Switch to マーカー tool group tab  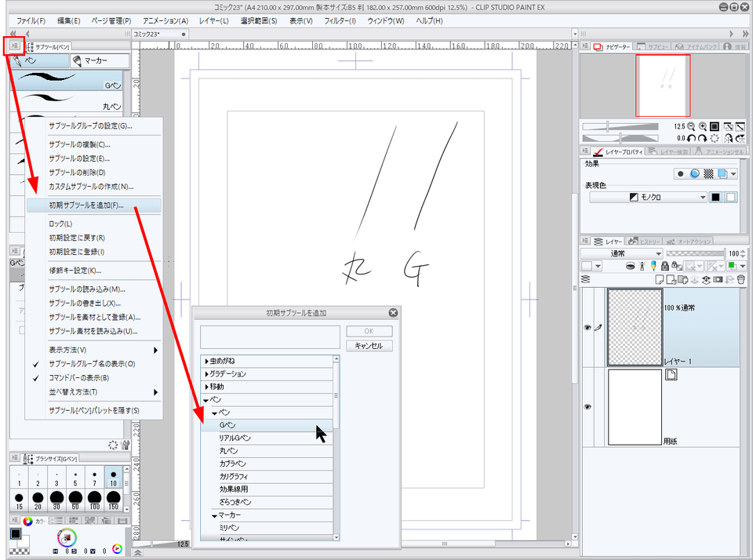pyautogui.click(x=100, y=61)
